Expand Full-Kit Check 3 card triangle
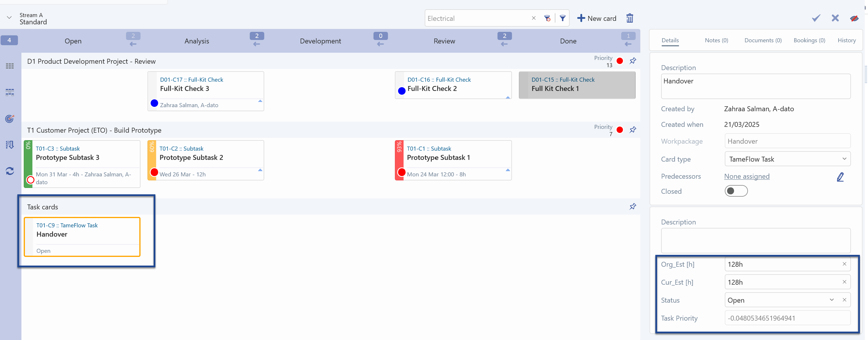The image size is (868, 340). [260, 101]
